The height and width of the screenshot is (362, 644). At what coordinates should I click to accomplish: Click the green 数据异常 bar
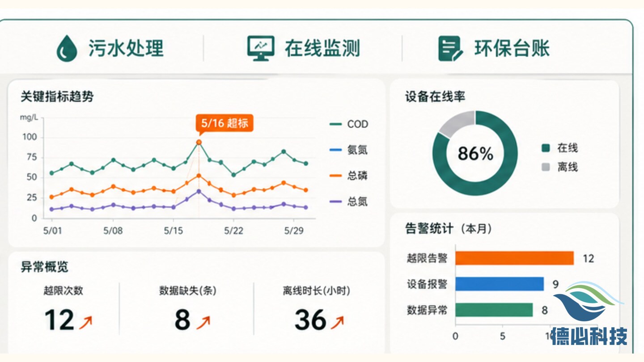[494, 310]
